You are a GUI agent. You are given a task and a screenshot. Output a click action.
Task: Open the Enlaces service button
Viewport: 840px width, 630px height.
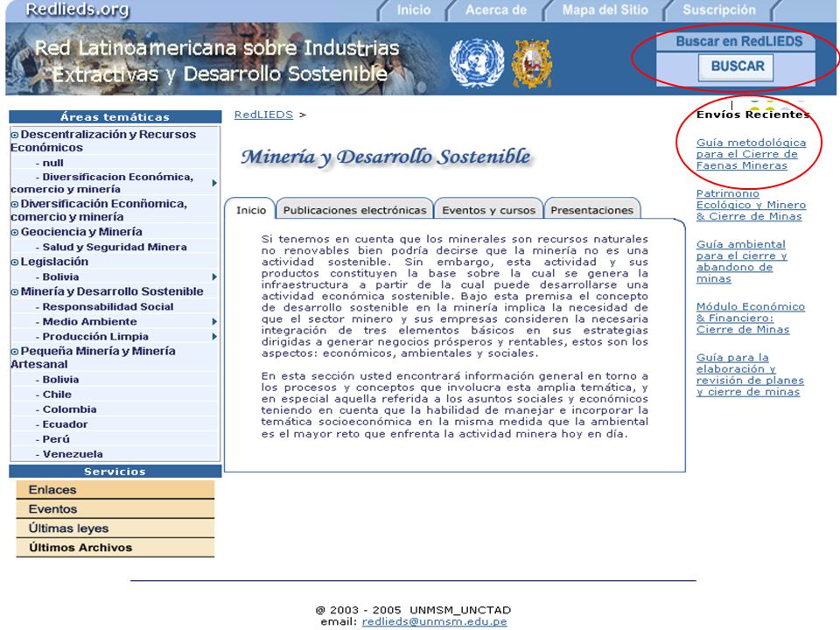coord(115,490)
